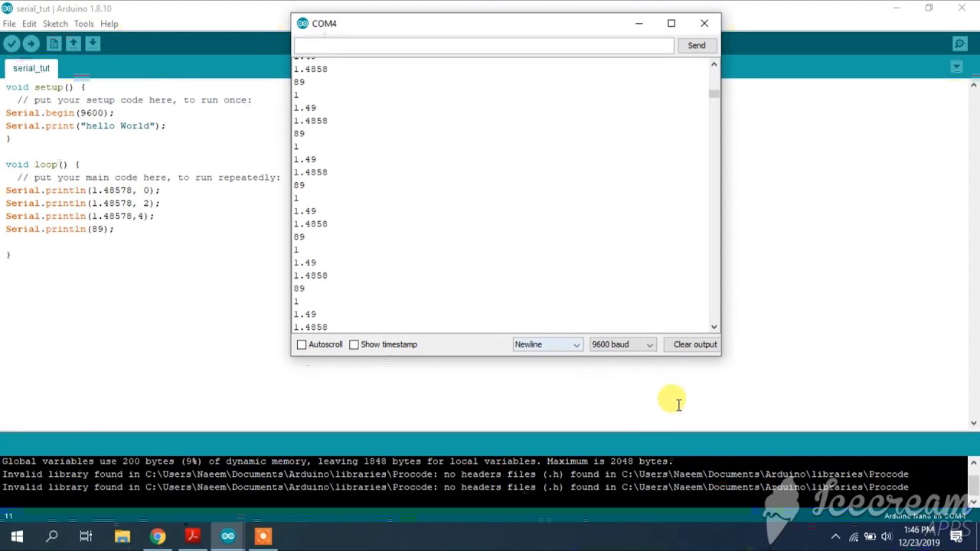Open the 9600 baud rate dropdown
This screenshot has height=551, width=980.
pos(622,344)
